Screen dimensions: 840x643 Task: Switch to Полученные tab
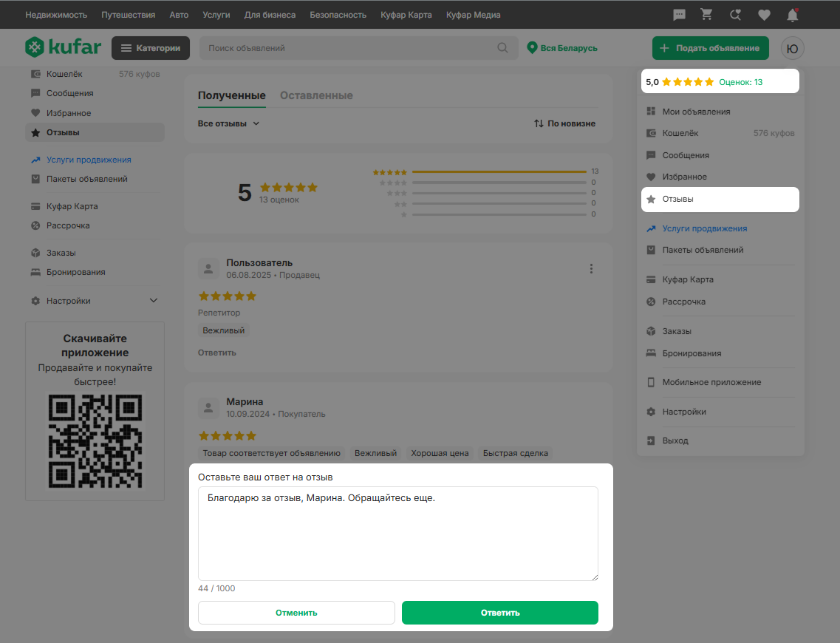point(231,95)
